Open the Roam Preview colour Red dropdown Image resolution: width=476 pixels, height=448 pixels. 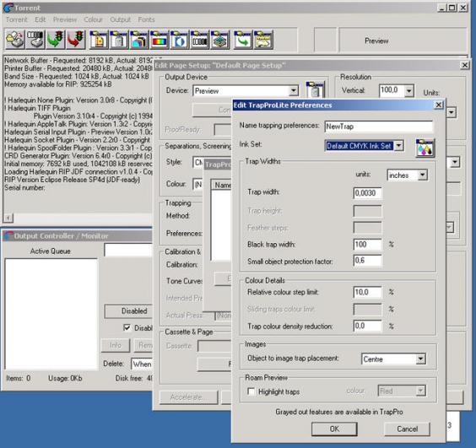[420, 391]
